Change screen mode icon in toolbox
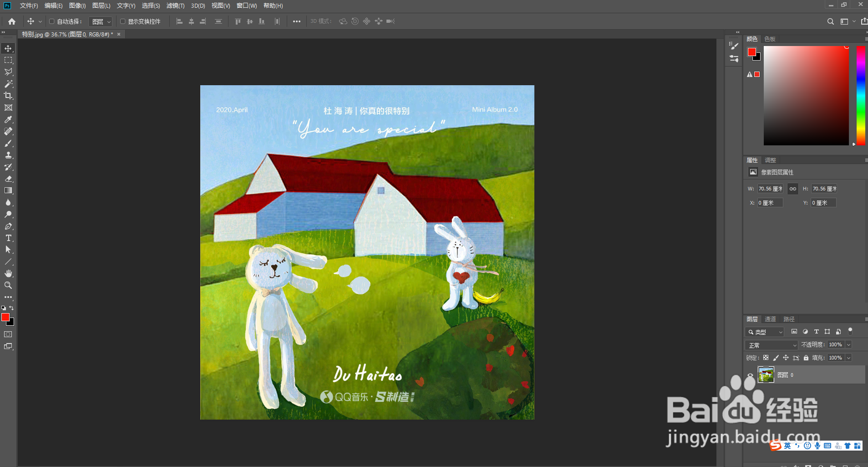Screen dimensions: 868x467 coord(8,346)
